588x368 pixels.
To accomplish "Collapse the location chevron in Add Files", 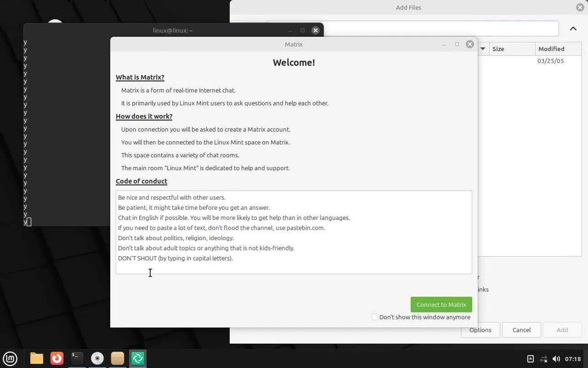I will point(573,29).
